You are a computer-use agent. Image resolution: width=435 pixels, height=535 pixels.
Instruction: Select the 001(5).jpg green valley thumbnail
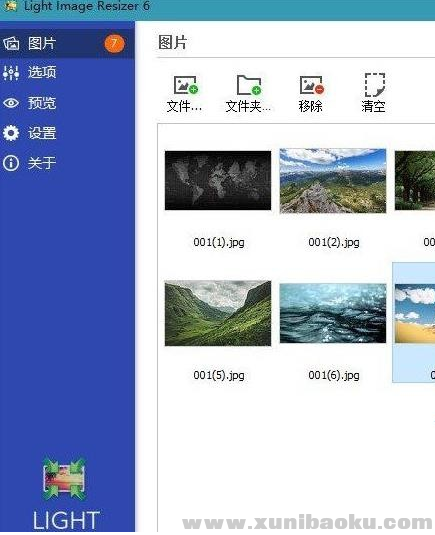(x=218, y=313)
